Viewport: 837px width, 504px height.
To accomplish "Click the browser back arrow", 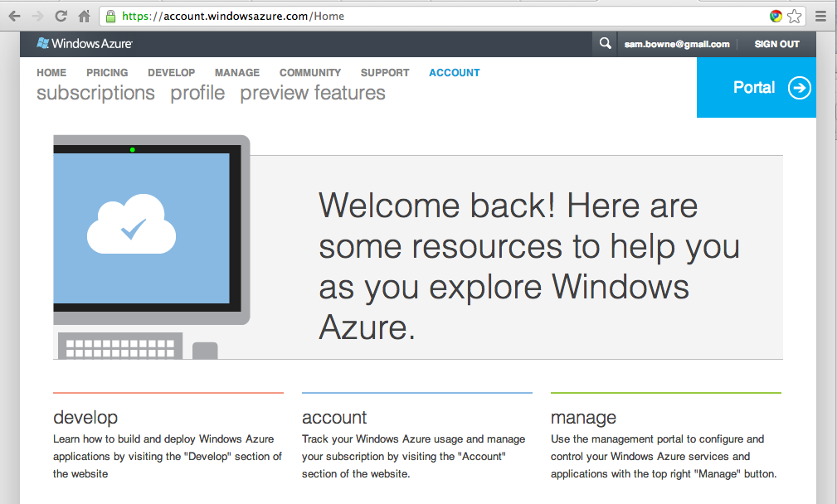I will [x=14, y=16].
